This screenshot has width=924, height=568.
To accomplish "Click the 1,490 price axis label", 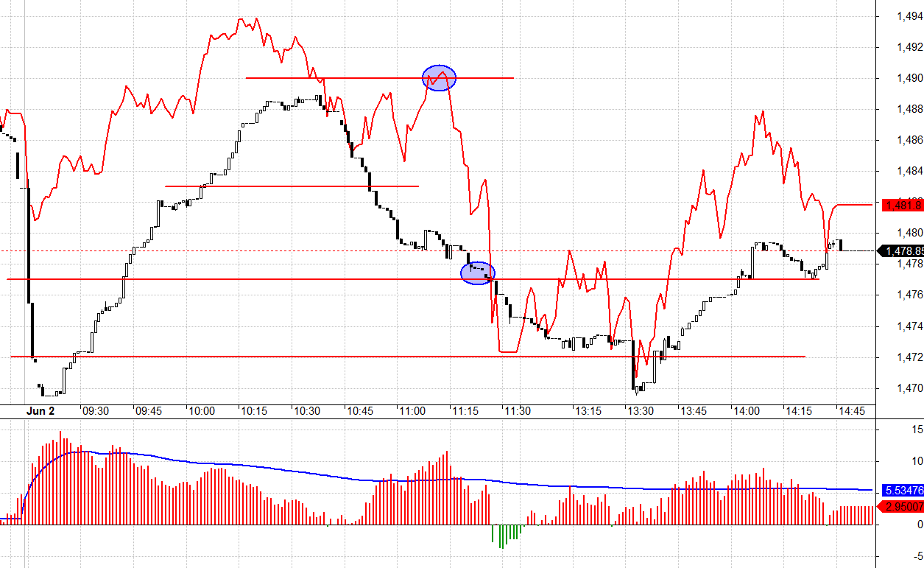I will (910, 78).
